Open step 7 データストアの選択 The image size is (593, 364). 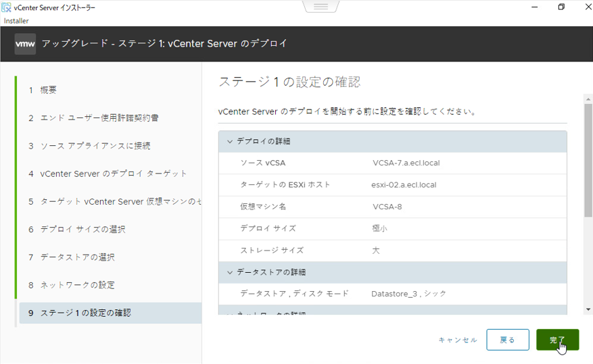click(77, 257)
